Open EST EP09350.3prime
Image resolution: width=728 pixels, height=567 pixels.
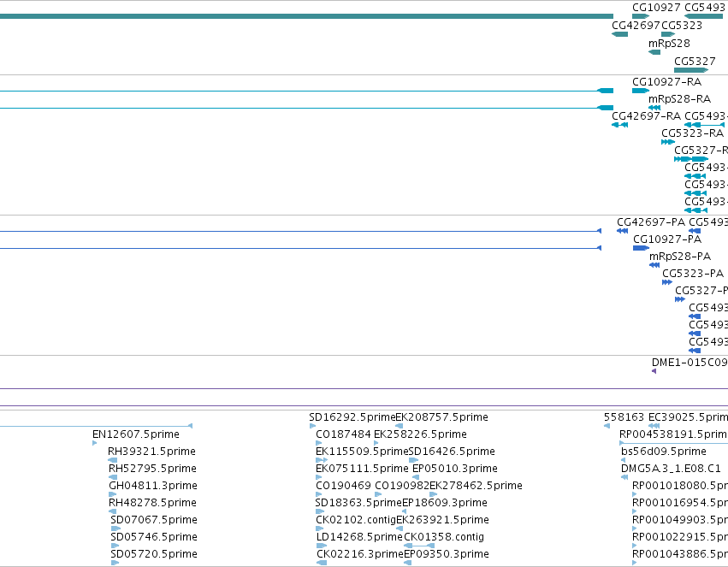[447, 554]
